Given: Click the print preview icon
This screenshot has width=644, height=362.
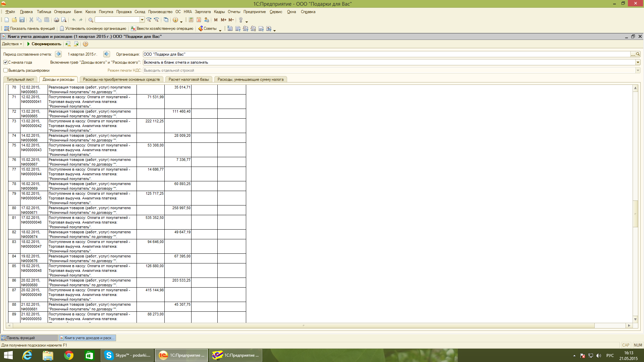Looking at the screenshot, I should 64,20.
